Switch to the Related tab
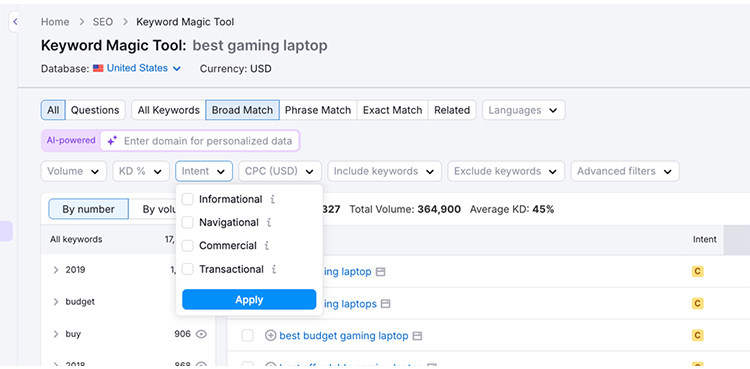The width and height of the screenshot is (750, 369). [x=452, y=110]
